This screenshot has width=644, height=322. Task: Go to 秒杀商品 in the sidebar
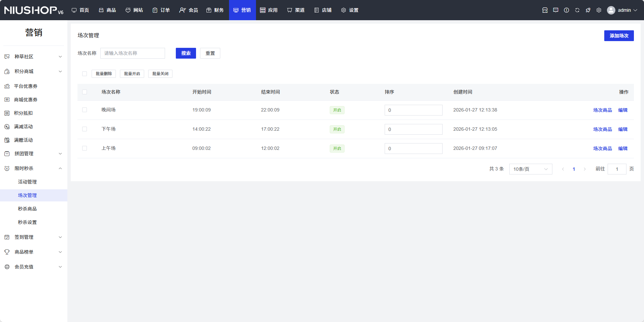pos(27,209)
